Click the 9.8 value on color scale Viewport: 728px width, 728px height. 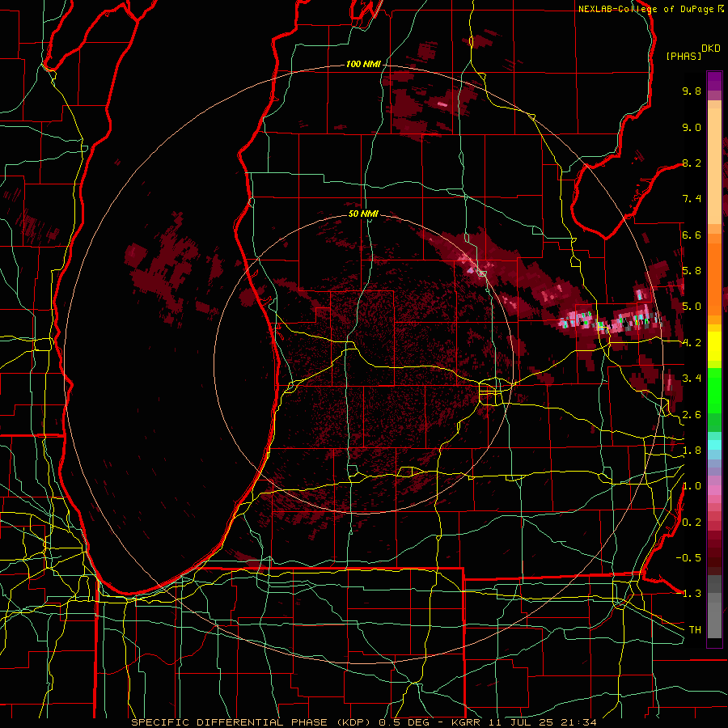692,91
